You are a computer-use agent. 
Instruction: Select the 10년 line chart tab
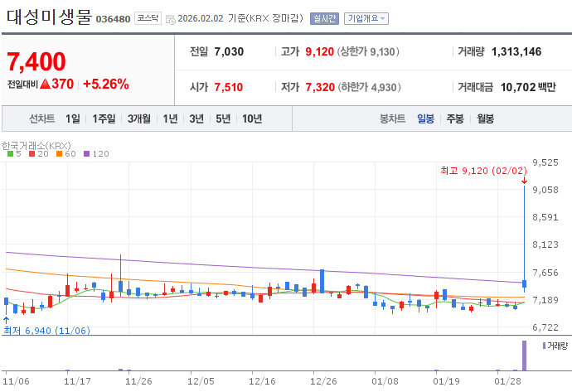click(252, 119)
